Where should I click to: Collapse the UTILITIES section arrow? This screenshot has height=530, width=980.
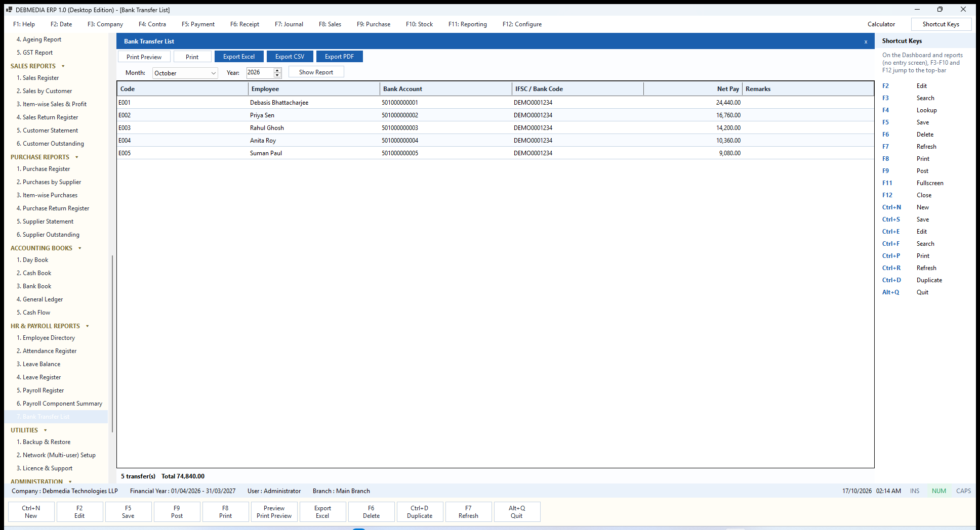click(46, 430)
